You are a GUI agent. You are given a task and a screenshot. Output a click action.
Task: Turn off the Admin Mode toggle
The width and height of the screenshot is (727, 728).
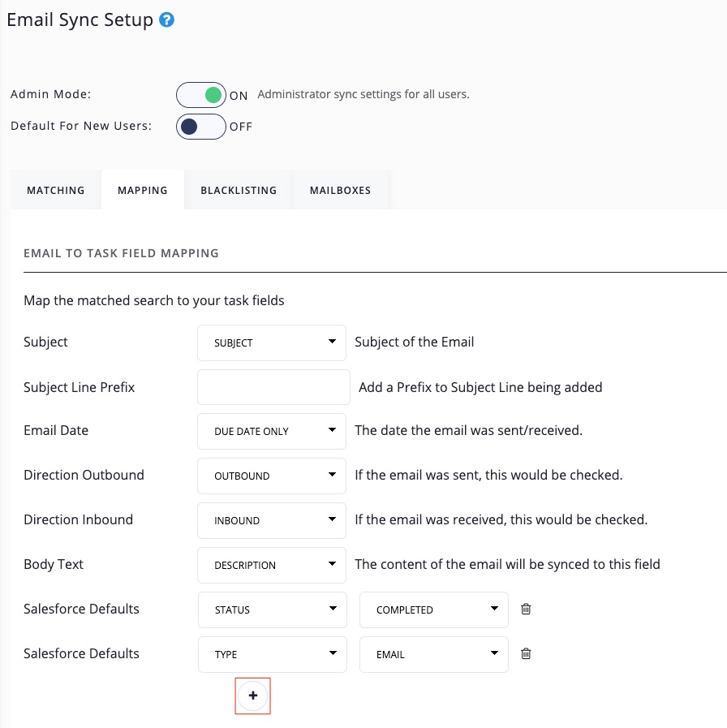200,95
